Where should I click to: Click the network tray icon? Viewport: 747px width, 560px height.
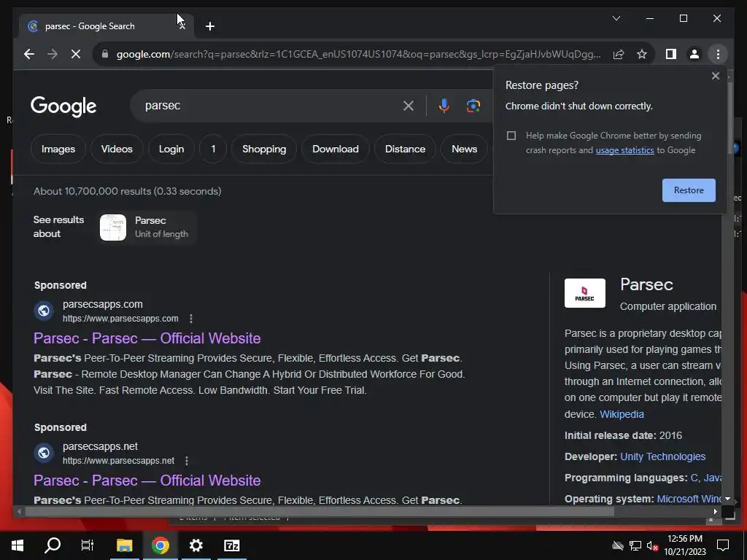click(635, 545)
